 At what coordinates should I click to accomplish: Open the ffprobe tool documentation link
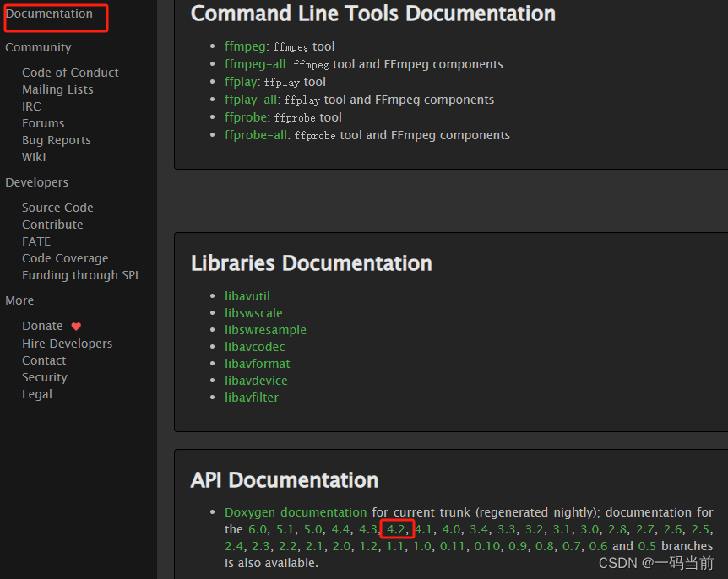(x=246, y=117)
